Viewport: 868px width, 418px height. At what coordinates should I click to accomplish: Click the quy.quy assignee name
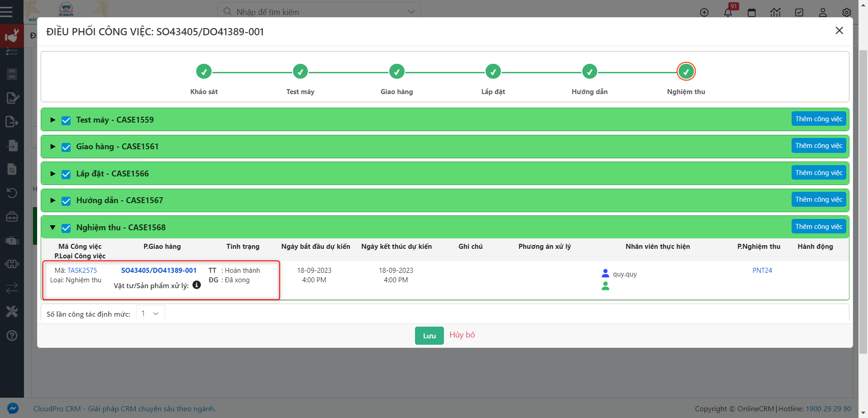[625, 274]
